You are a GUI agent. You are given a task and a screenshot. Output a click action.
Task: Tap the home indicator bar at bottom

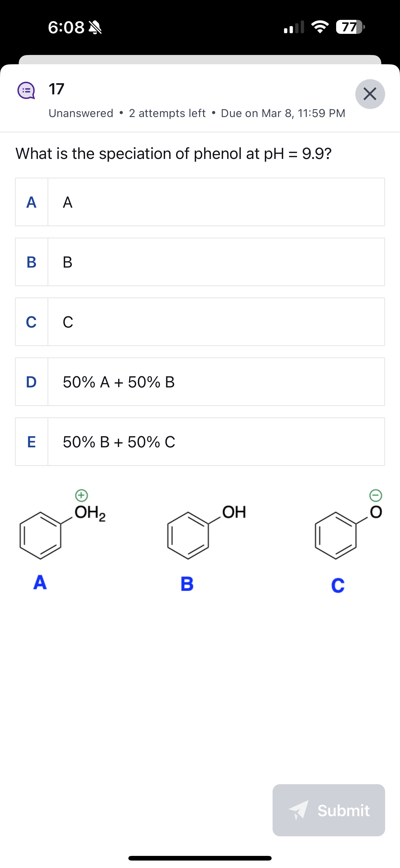pyautogui.click(x=200, y=858)
